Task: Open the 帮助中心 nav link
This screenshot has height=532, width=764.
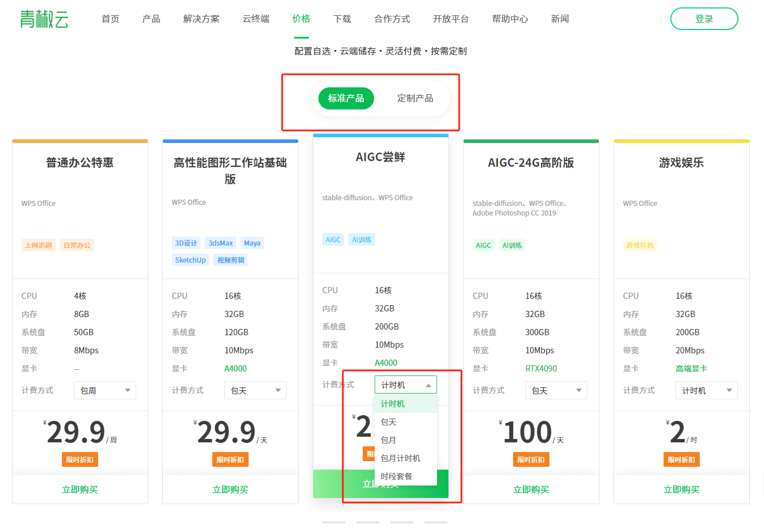Action: [x=510, y=19]
